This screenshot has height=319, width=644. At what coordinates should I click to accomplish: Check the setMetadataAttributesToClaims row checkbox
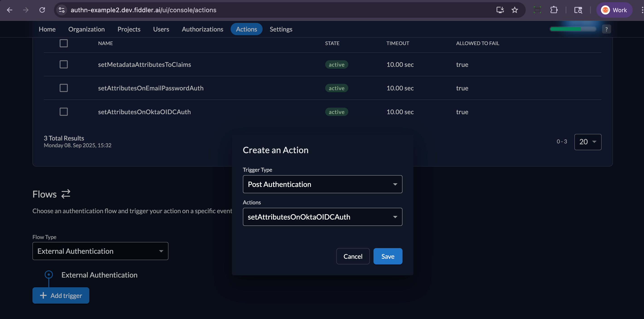63,64
